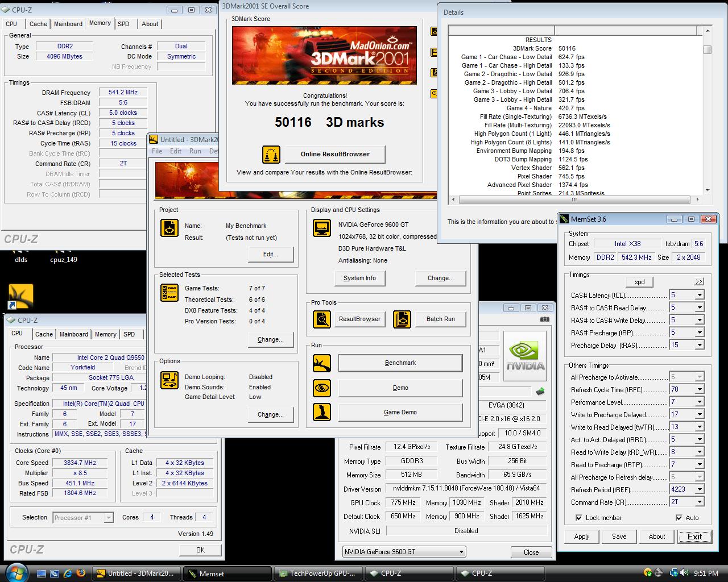The width and height of the screenshot is (728, 582).
Task: Click the GPU-Z camera screenshot icon
Action: click(545, 319)
